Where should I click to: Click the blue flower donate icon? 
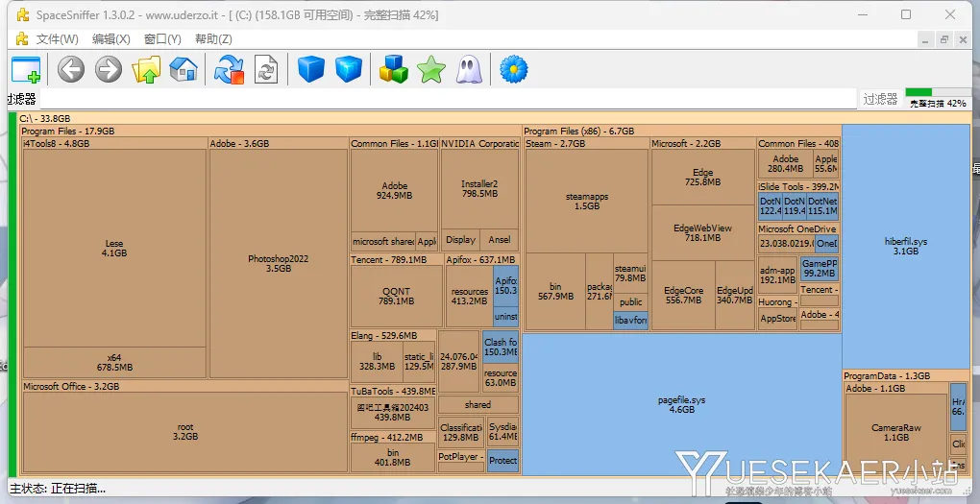click(514, 69)
